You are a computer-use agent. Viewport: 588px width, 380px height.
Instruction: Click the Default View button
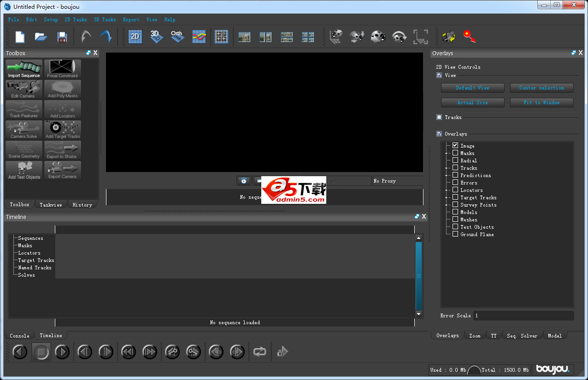click(472, 88)
